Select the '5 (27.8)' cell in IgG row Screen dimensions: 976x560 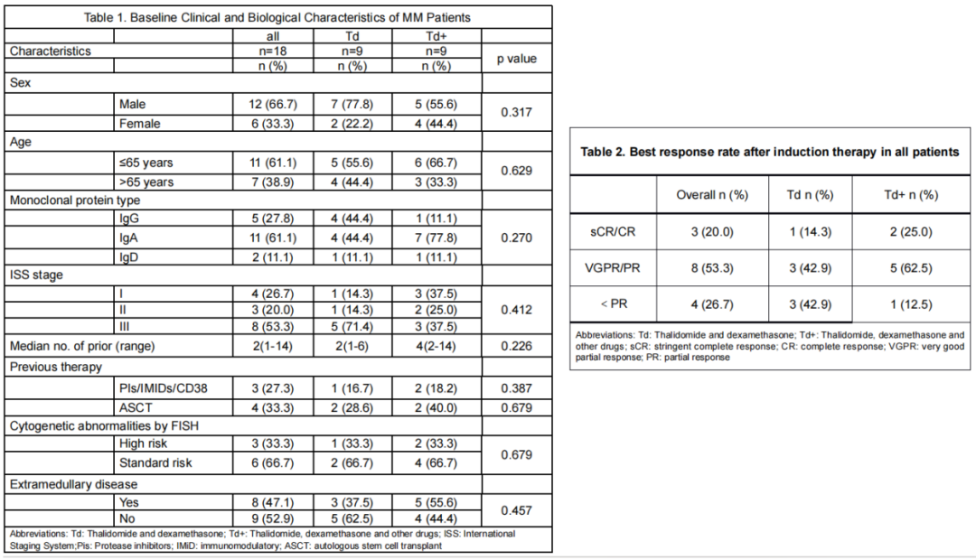(x=273, y=219)
